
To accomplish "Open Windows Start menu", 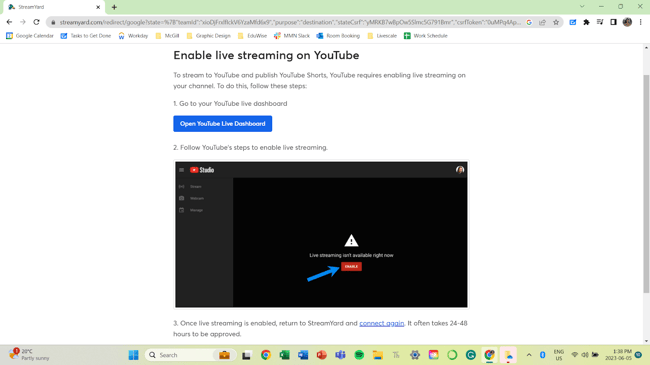I will point(133,355).
